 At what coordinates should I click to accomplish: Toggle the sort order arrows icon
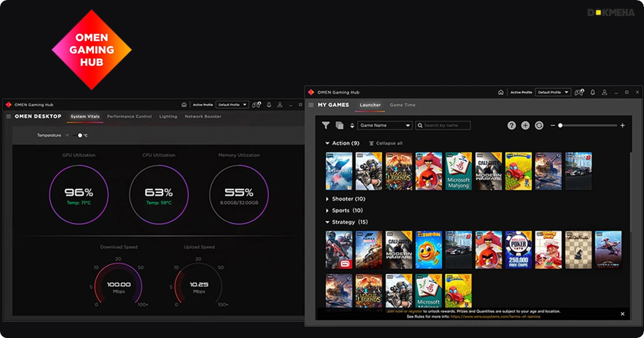(x=352, y=125)
